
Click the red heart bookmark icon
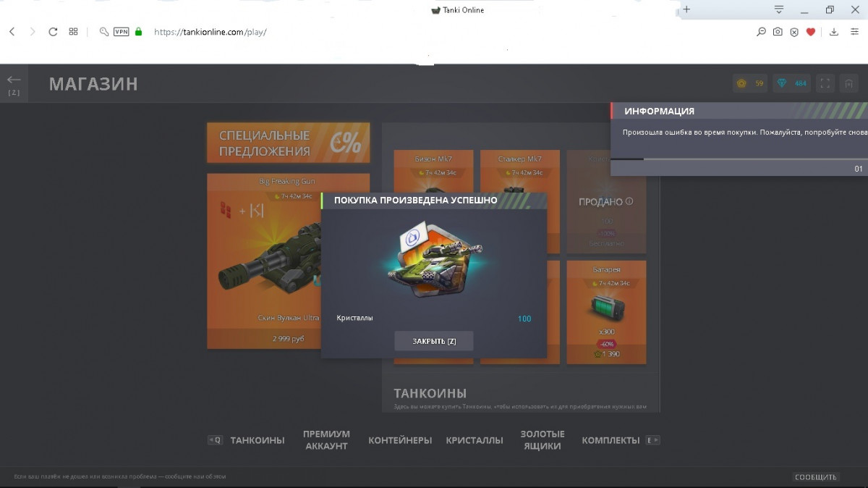tap(811, 32)
